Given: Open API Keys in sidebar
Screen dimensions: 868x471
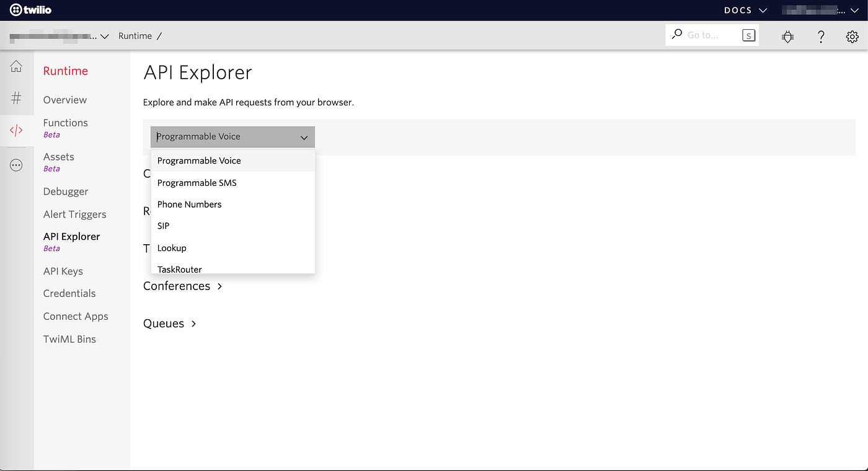Looking at the screenshot, I should [x=63, y=271].
